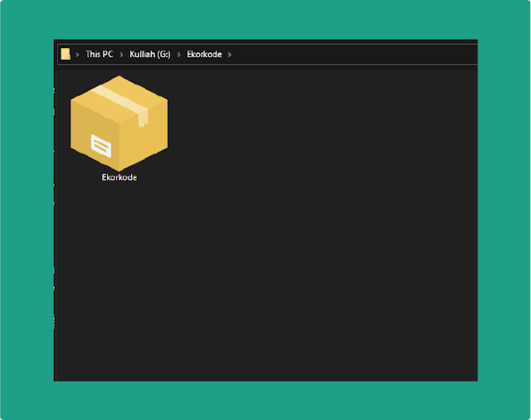Click the folder icon in address bar
The image size is (531, 420).
[x=66, y=54]
